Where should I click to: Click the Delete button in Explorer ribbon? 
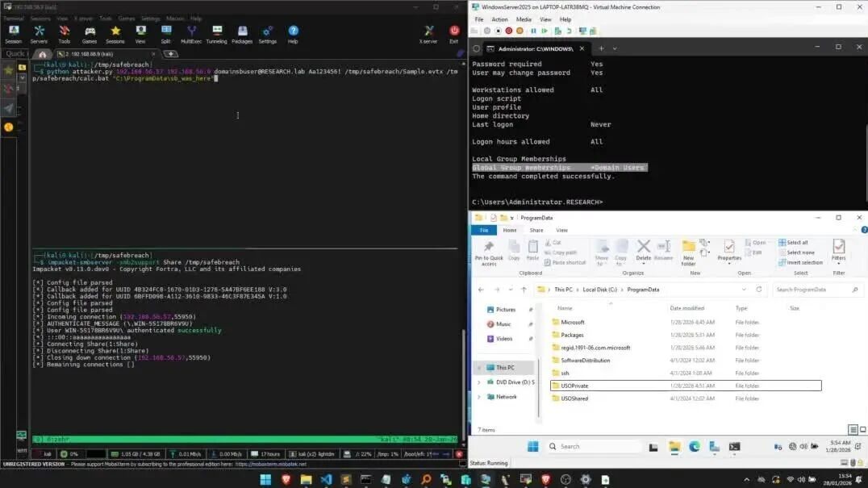click(x=643, y=251)
